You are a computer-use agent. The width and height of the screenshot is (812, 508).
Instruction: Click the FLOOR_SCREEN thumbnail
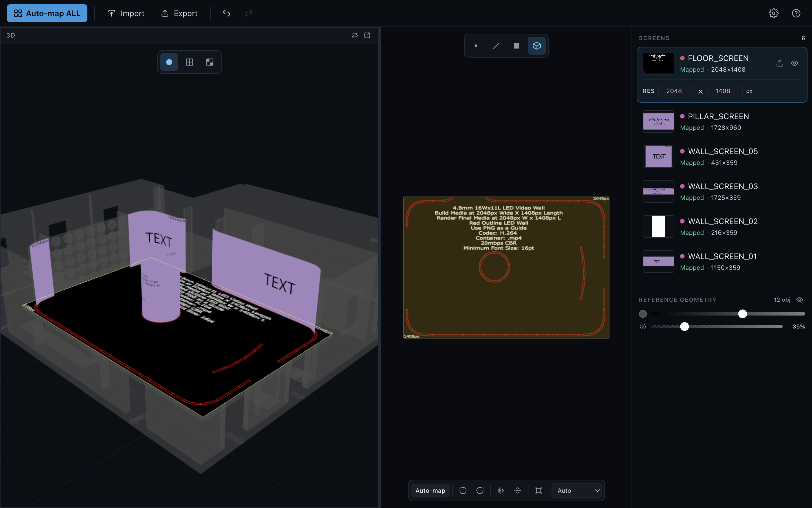(658, 63)
